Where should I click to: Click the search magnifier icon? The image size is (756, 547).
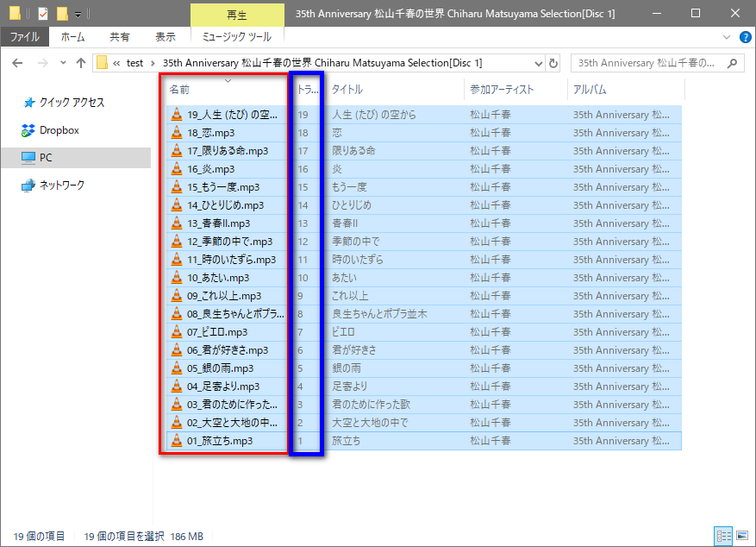732,63
